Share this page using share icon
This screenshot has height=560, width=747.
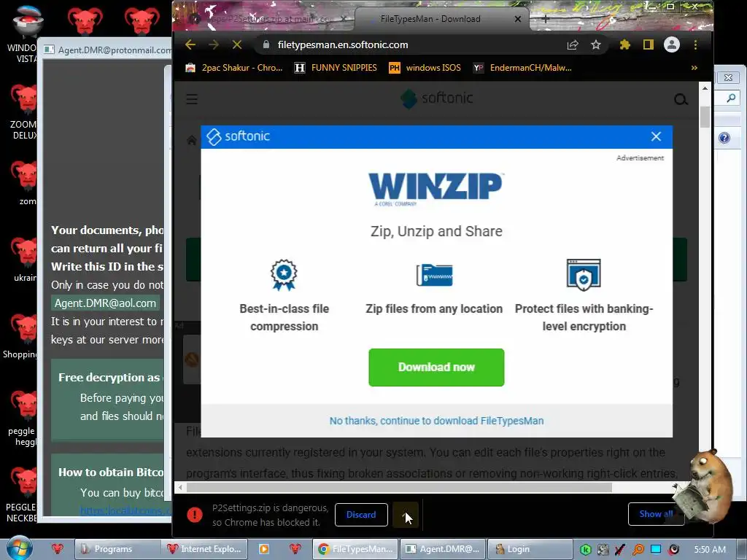point(573,44)
